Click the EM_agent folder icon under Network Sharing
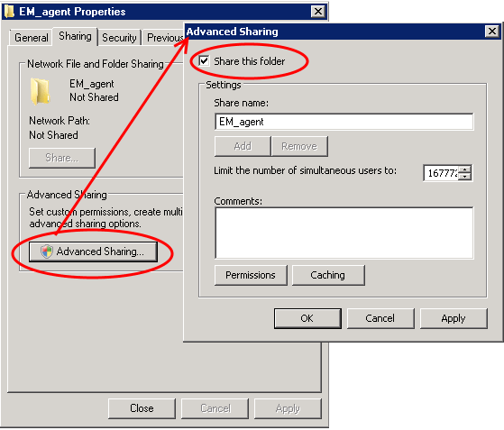Screen dimensions: 504x430 pyautogui.click(x=41, y=91)
